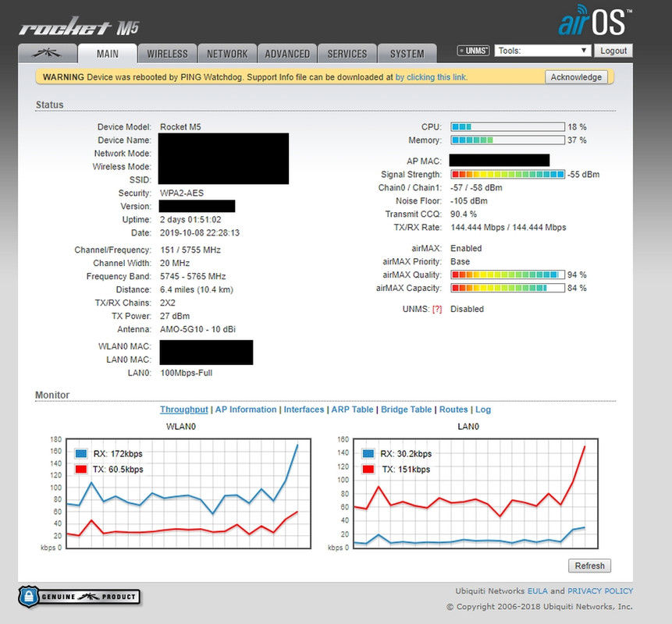
Task: Open the ARP Table
Action: (352, 409)
